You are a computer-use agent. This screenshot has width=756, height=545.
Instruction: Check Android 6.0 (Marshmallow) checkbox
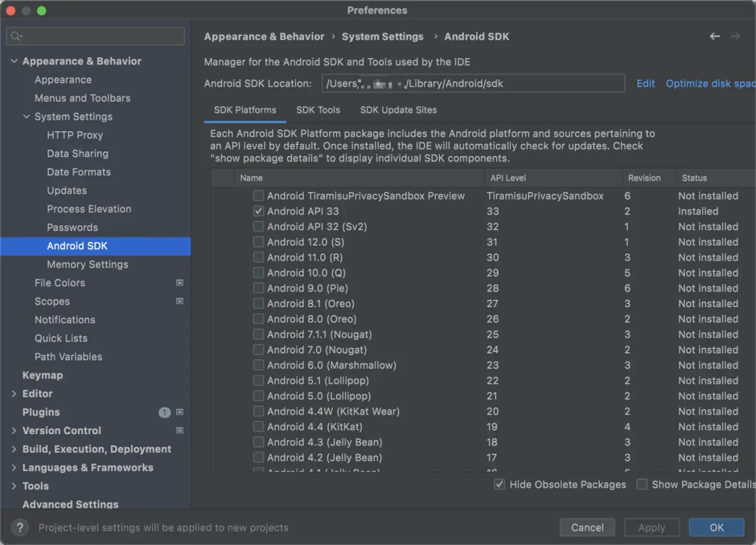(x=258, y=365)
